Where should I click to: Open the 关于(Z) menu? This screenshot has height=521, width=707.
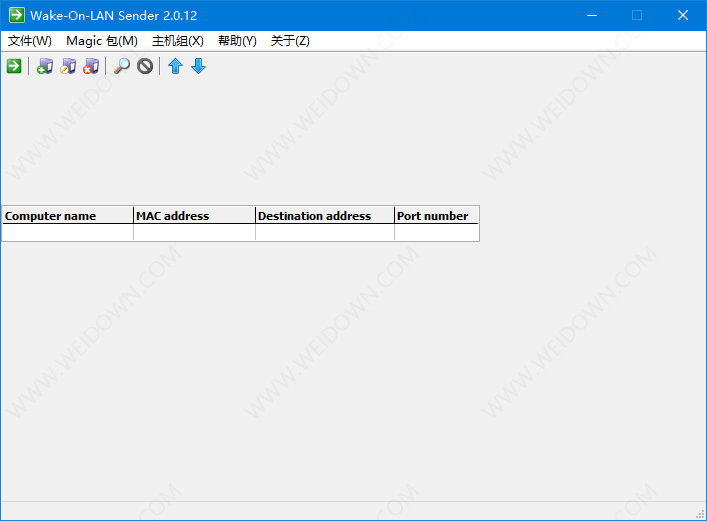tap(290, 41)
